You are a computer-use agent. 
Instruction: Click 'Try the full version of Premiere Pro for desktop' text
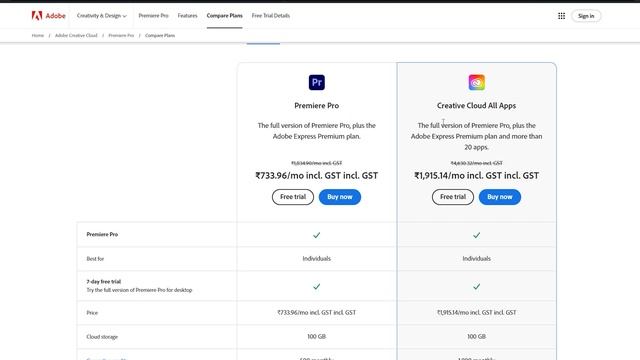click(139, 290)
